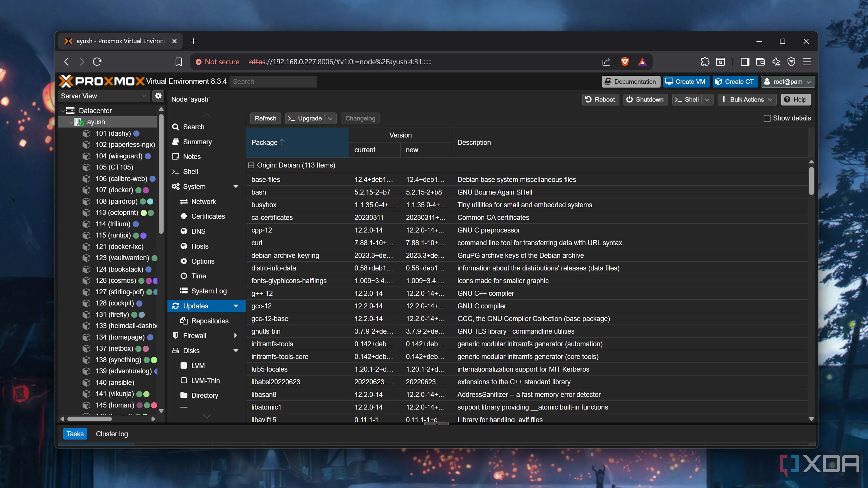Toggle the browser sidebar panel icon
The height and width of the screenshot is (488, 868).
(745, 62)
